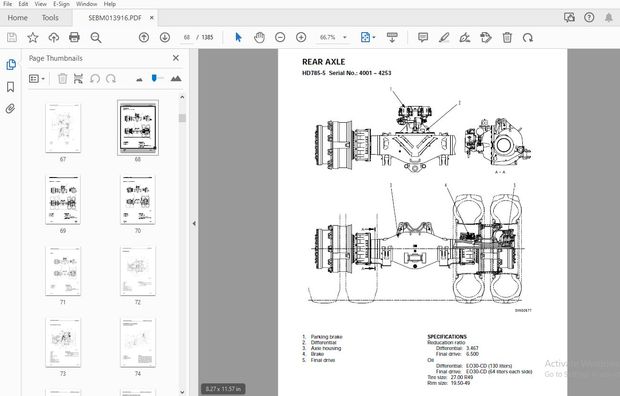The height and width of the screenshot is (396, 620).
Task: Select page 73 thumbnail
Action: tap(63, 343)
